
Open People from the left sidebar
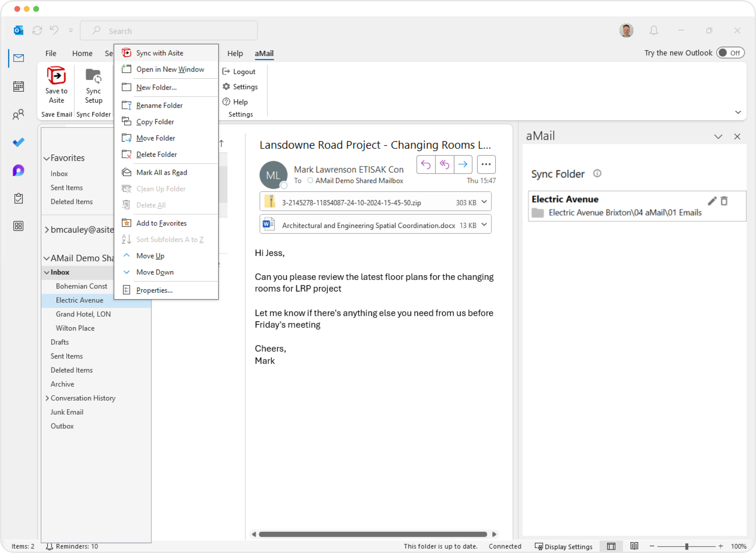click(18, 114)
